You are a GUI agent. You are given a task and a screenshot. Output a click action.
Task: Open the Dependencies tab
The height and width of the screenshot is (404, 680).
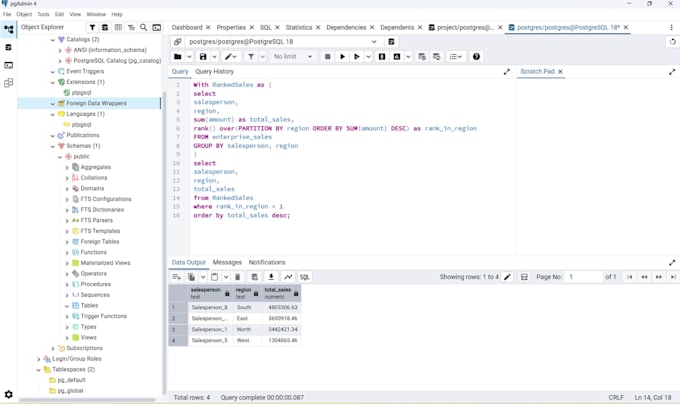(x=346, y=27)
